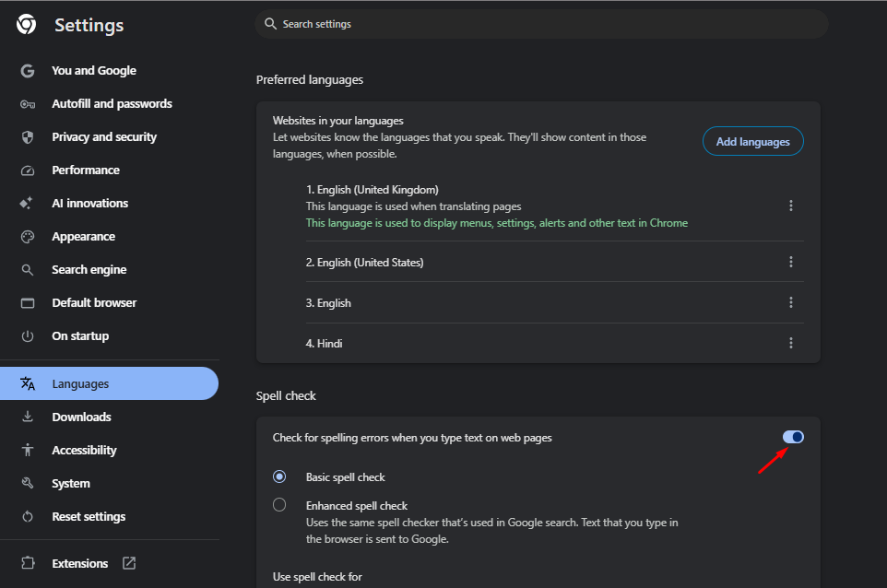This screenshot has height=588, width=887.
Task: Click the 1. English (United Kingdom) entry
Action: click(x=373, y=190)
